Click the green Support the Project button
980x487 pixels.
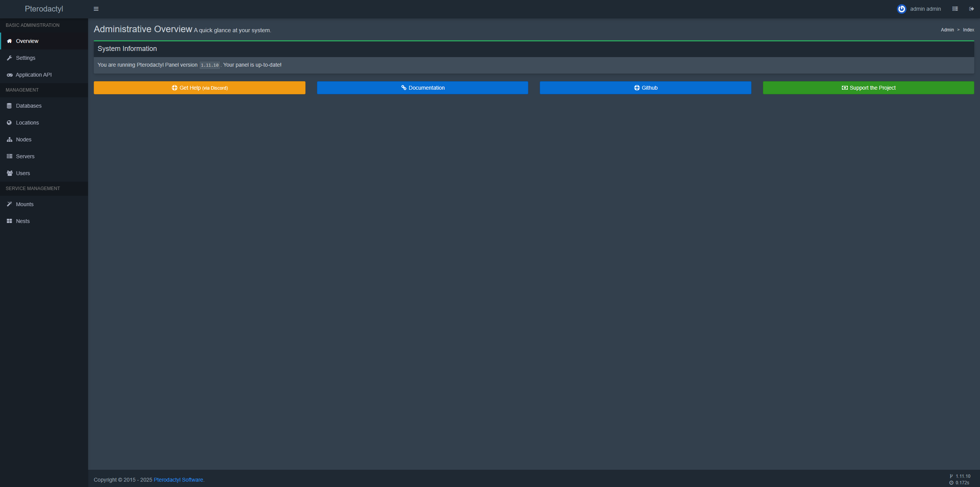click(x=868, y=88)
